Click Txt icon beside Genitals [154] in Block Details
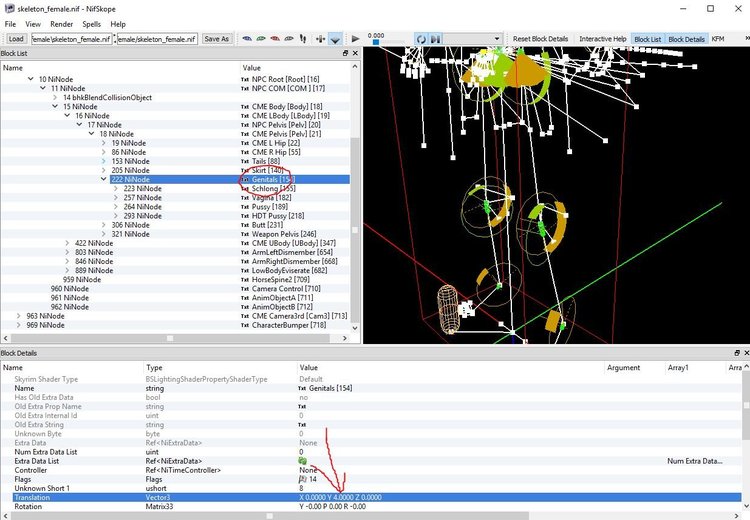The image size is (750, 520). [302, 388]
